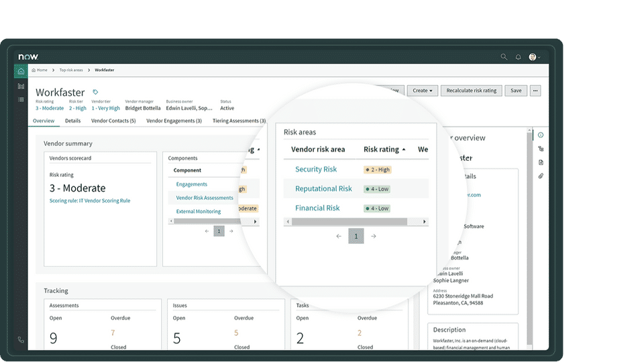Go to next page in Risk areas

pyautogui.click(x=374, y=237)
